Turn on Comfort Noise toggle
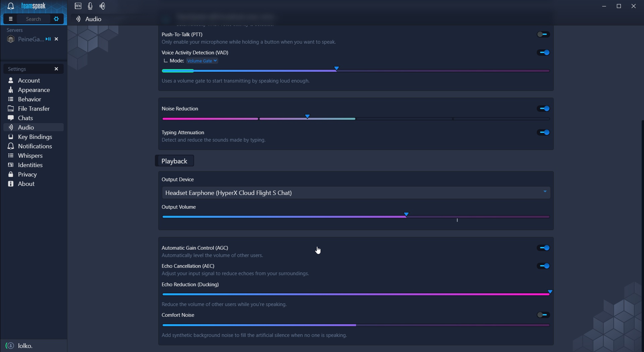Image resolution: width=644 pixels, height=352 pixels. 543,315
